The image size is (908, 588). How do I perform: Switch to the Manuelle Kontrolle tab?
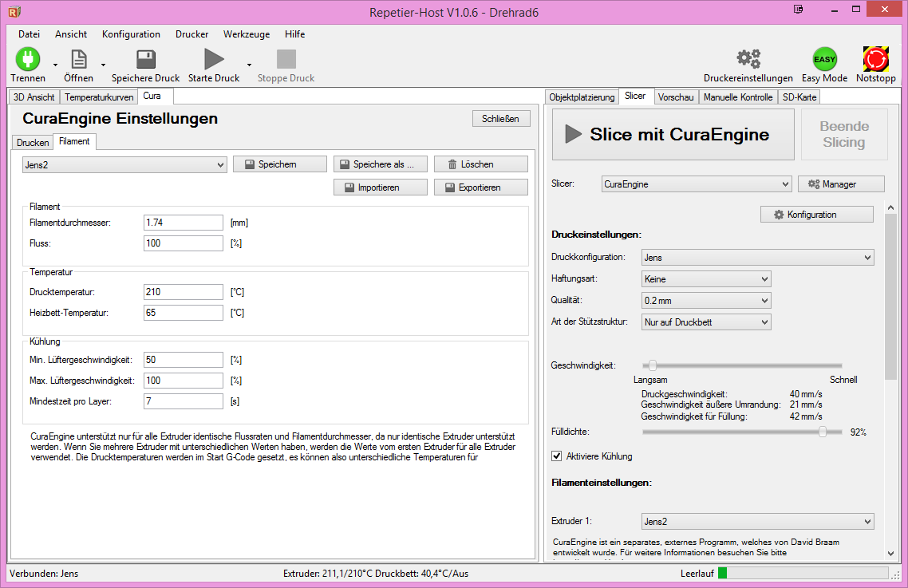tap(738, 97)
